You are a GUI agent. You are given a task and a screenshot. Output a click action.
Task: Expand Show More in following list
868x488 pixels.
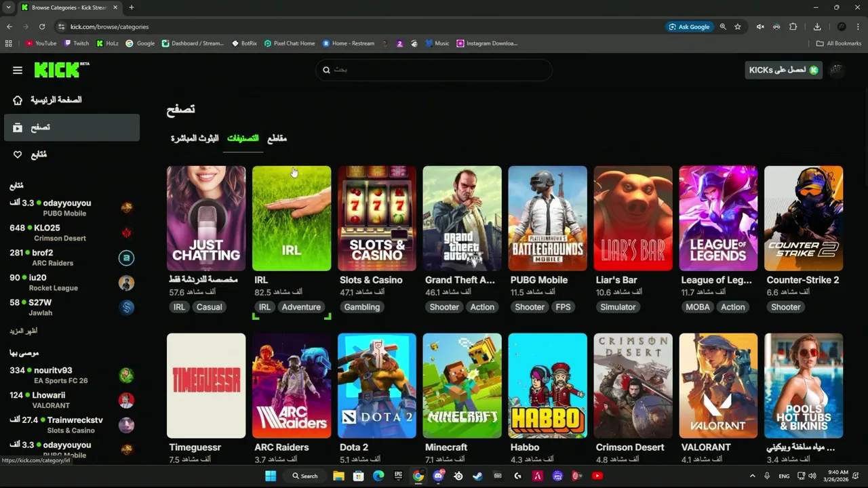click(x=24, y=331)
